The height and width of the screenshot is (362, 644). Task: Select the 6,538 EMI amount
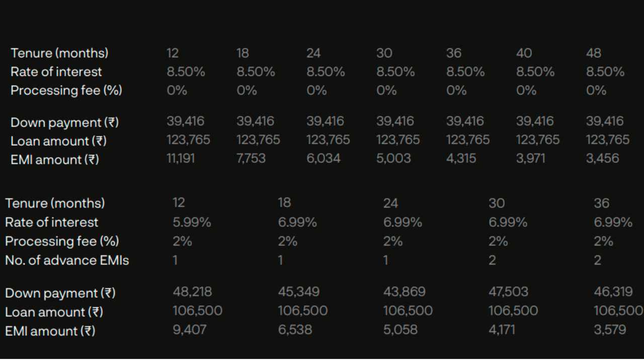[295, 330]
